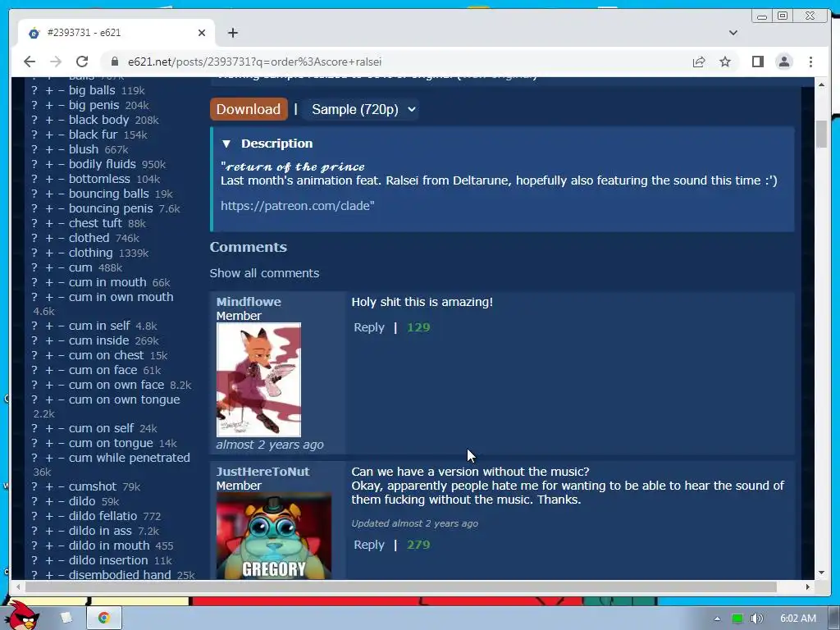
Task: Bookmark this page with the star icon
Action: [725, 62]
